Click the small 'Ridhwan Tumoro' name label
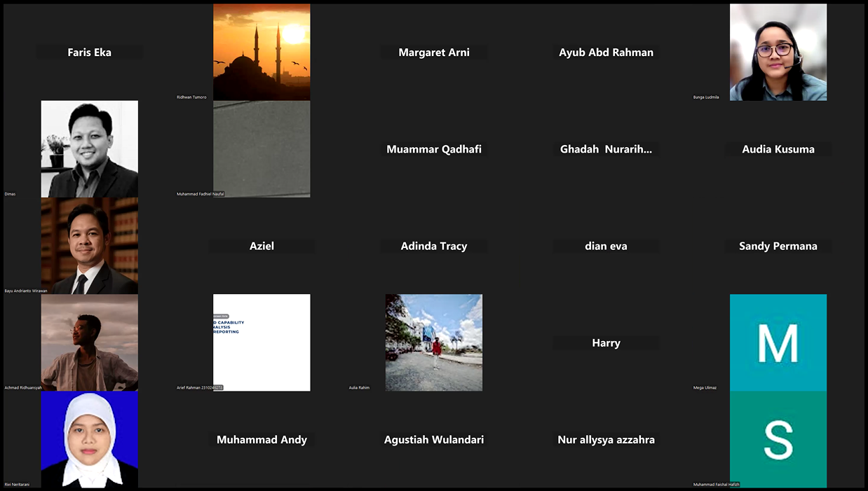This screenshot has height=491, width=868. pyautogui.click(x=191, y=97)
